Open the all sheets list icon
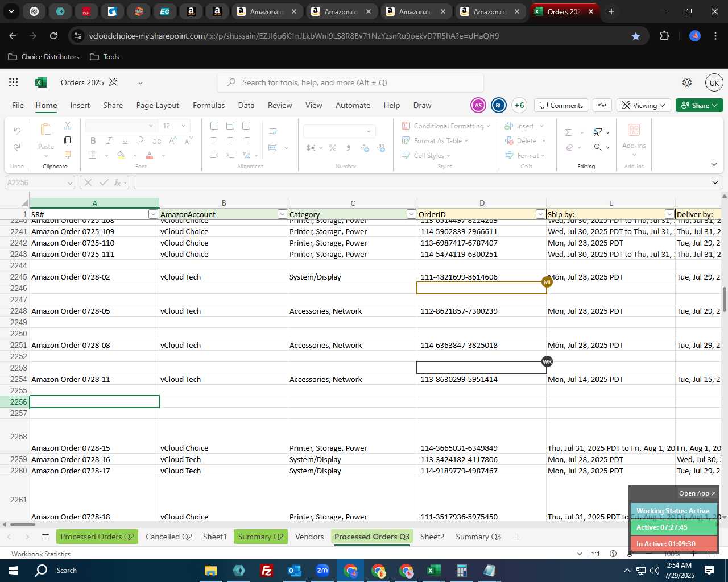The height and width of the screenshot is (582, 728). click(45, 537)
